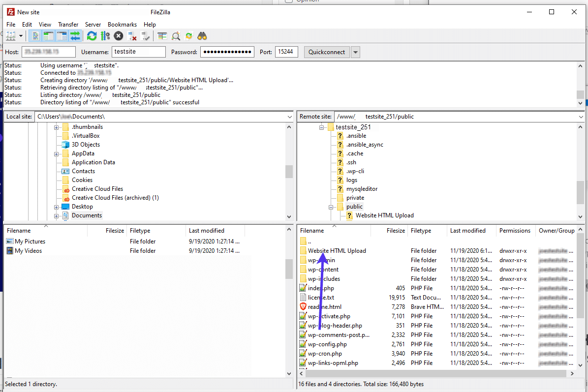Screen dimensions: 588x392
Task: Open the Transfer menu
Action: pyautogui.click(x=68, y=24)
